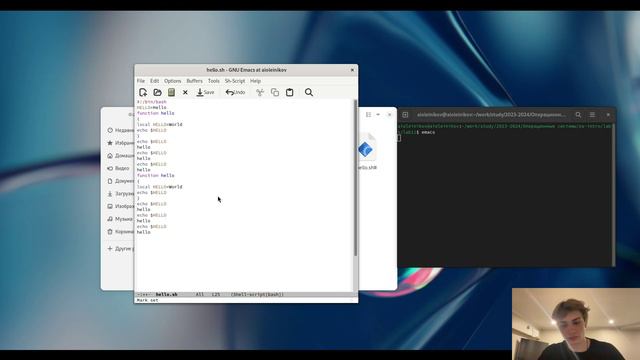Select Домашняя (Home) in Files sidebar
The height and width of the screenshot is (360, 640).
click(121, 156)
